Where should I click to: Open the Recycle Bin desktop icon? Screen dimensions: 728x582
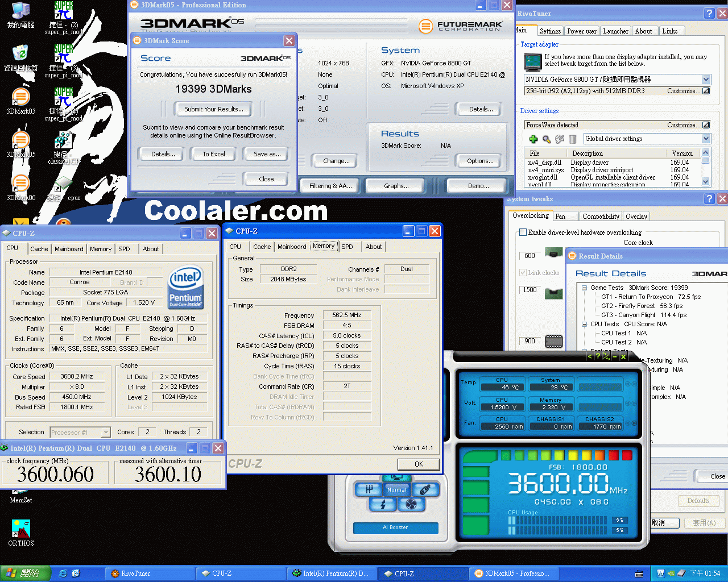20,57
